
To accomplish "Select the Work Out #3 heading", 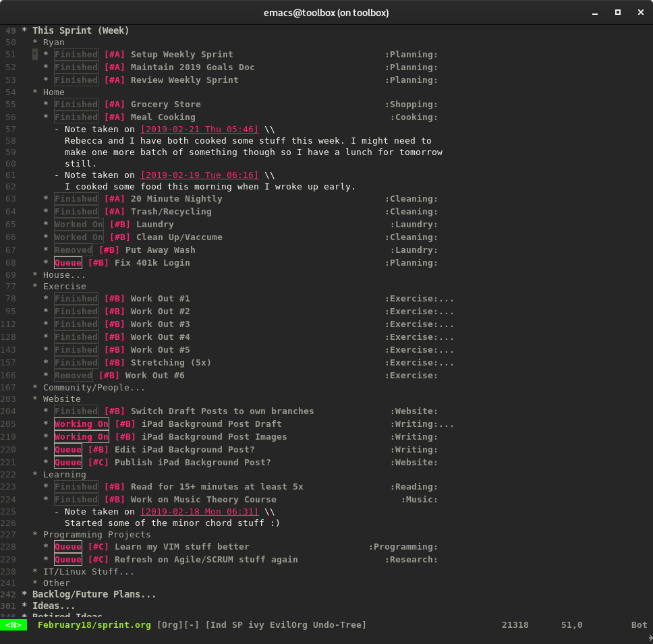I will click(x=160, y=324).
